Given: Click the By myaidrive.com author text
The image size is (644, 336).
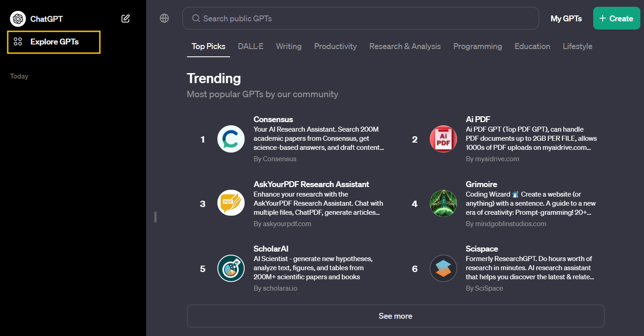Looking at the screenshot, I should tap(492, 159).
